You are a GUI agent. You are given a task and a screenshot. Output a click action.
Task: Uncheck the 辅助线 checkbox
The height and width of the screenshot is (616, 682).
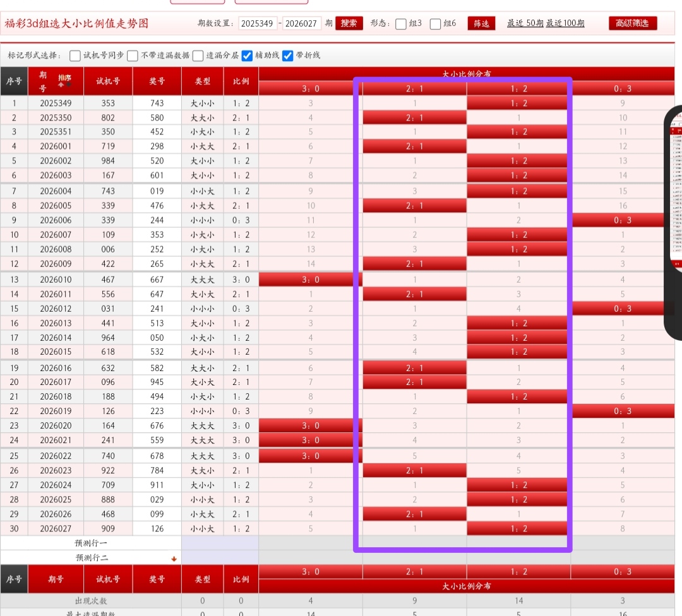(x=248, y=56)
